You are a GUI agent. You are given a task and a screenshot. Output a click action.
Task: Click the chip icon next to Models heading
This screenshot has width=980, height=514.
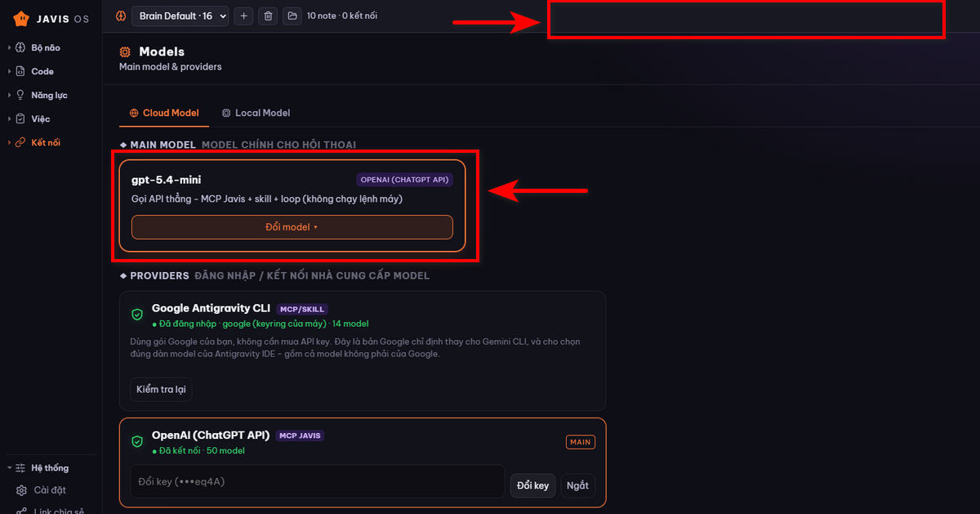[x=125, y=51]
